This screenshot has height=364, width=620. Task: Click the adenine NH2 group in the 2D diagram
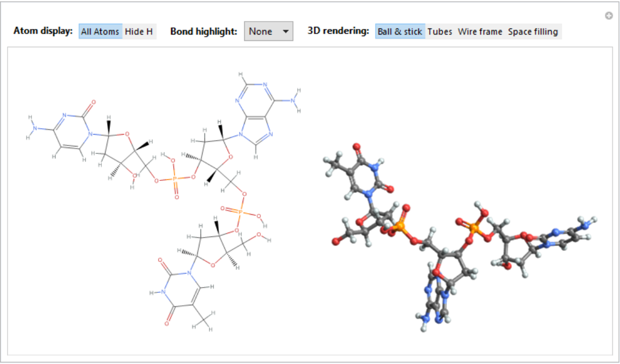[x=294, y=100]
